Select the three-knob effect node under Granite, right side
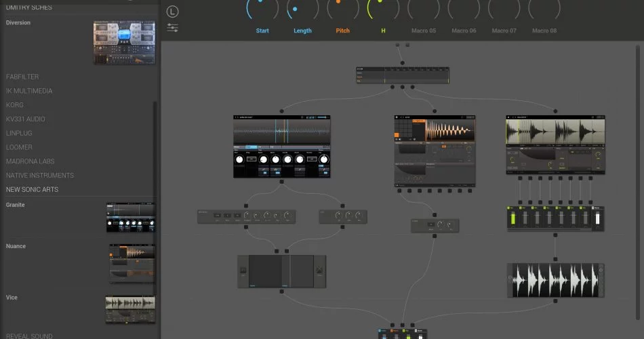This screenshot has height=339, width=644. [343, 216]
